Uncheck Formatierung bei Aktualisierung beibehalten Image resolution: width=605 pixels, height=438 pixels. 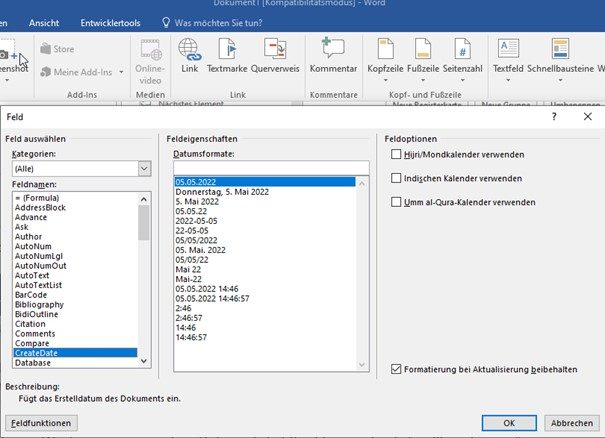[397, 369]
